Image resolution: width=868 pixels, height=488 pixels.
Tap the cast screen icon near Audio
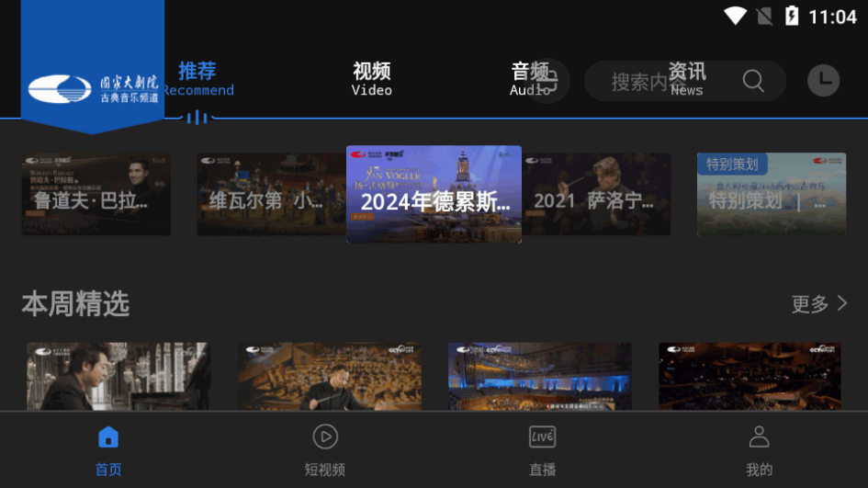tap(548, 81)
